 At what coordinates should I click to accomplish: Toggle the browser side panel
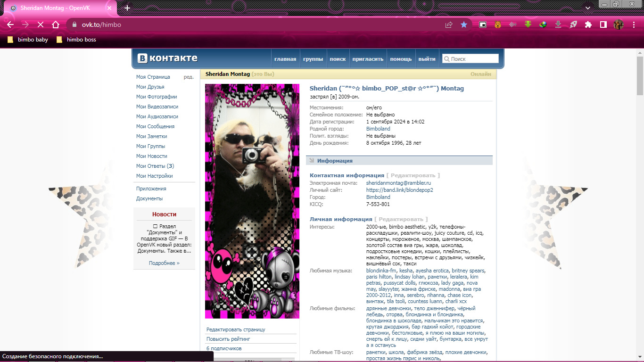603,25
